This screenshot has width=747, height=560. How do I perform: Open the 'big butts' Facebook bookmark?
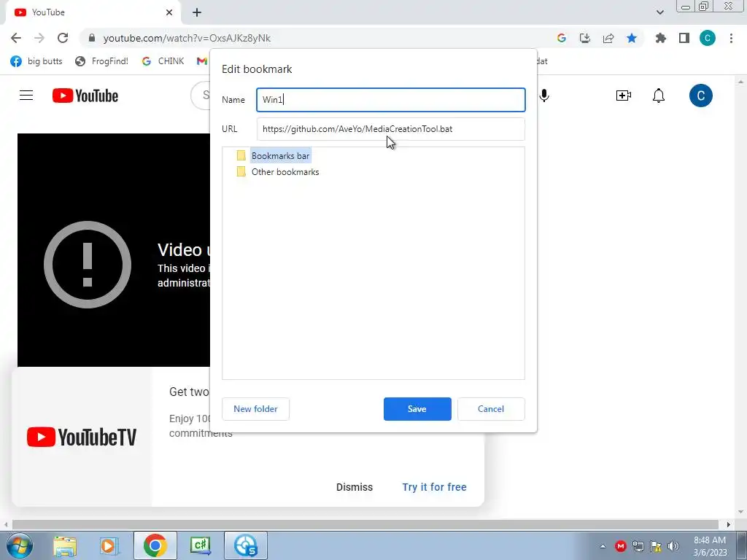click(x=36, y=61)
